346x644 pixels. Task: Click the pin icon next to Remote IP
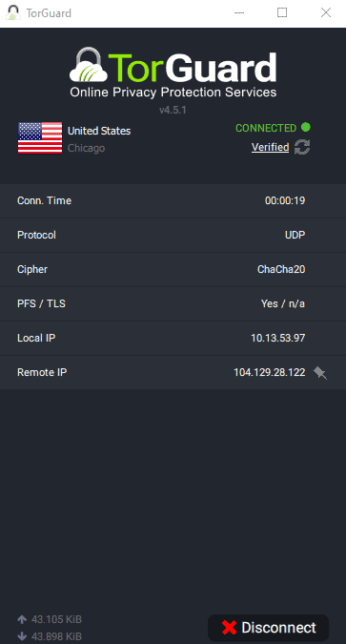[320, 373]
